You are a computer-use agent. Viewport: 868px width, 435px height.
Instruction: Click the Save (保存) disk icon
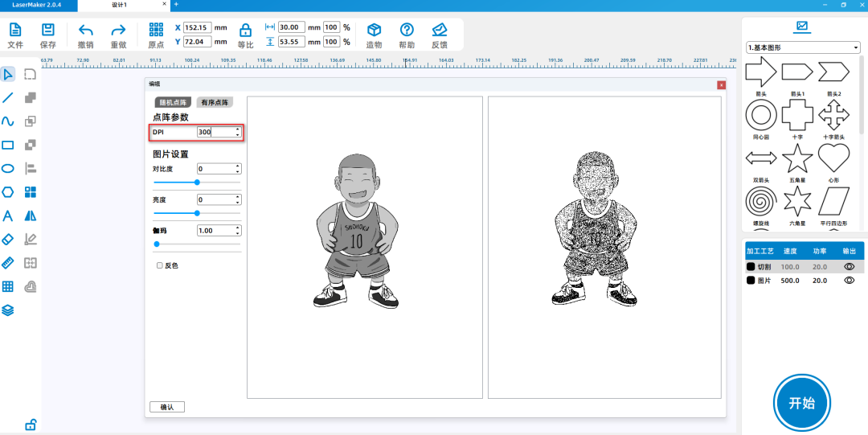pyautogui.click(x=48, y=30)
